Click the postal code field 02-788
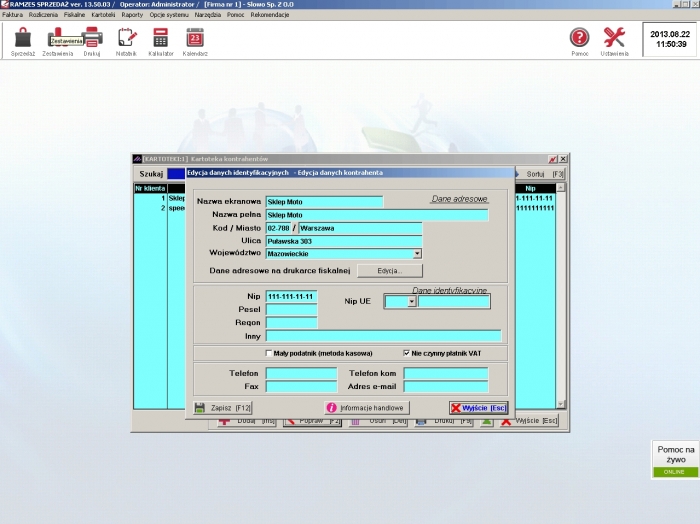Image resolution: width=700 pixels, height=524 pixels. [x=278, y=228]
